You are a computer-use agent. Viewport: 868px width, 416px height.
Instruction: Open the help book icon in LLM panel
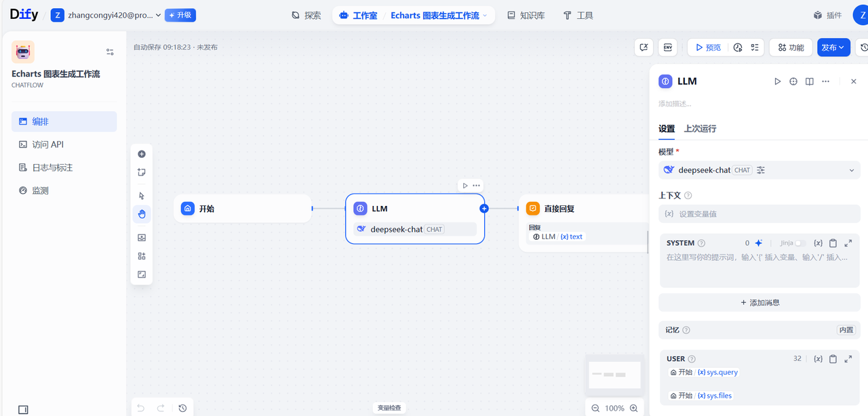(x=809, y=81)
